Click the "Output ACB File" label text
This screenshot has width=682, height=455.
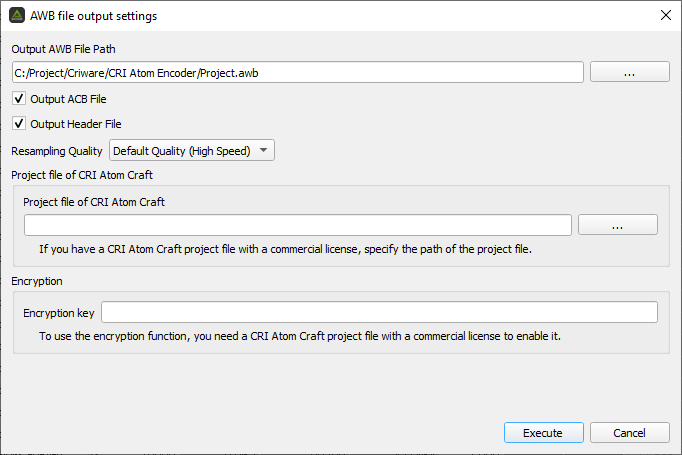pyautogui.click(x=68, y=99)
